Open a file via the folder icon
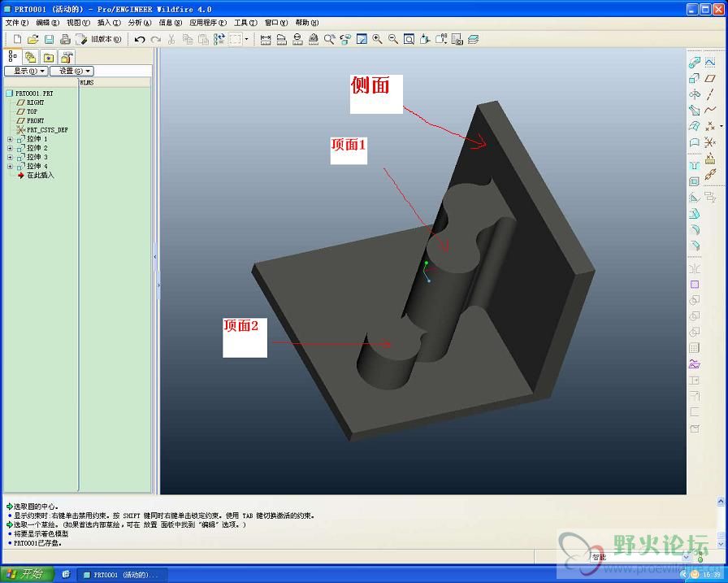 click(33, 40)
